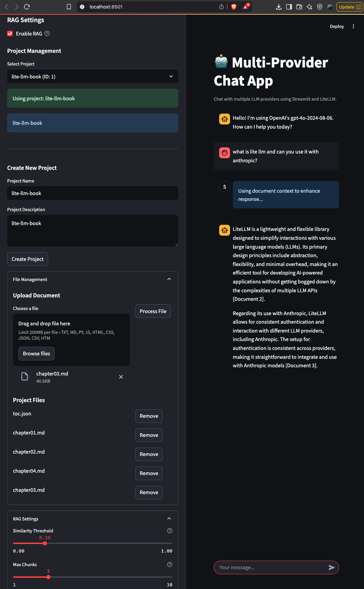Image resolution: width=364 pixels, height=589 pixels.
Task: Click the browser Update button
Action: [x=350, y=7]
